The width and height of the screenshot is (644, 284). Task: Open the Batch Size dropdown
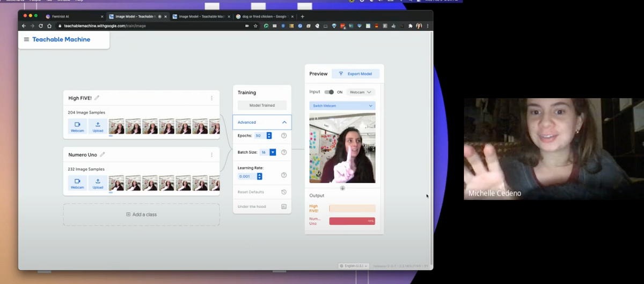[x=273, y=152]
